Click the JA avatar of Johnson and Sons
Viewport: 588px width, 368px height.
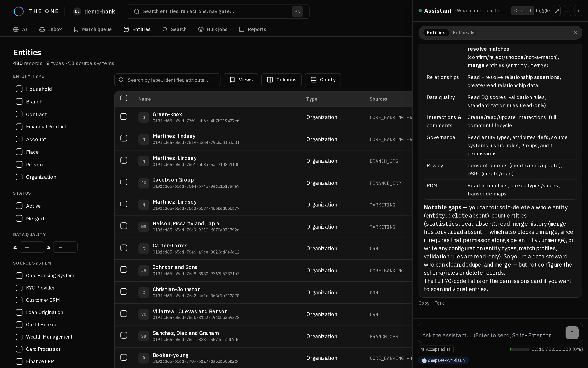(x=144, y=270)
